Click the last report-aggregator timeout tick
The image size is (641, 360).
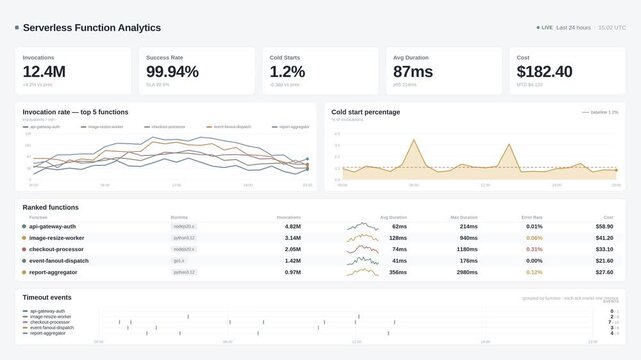tap(388, 333)
